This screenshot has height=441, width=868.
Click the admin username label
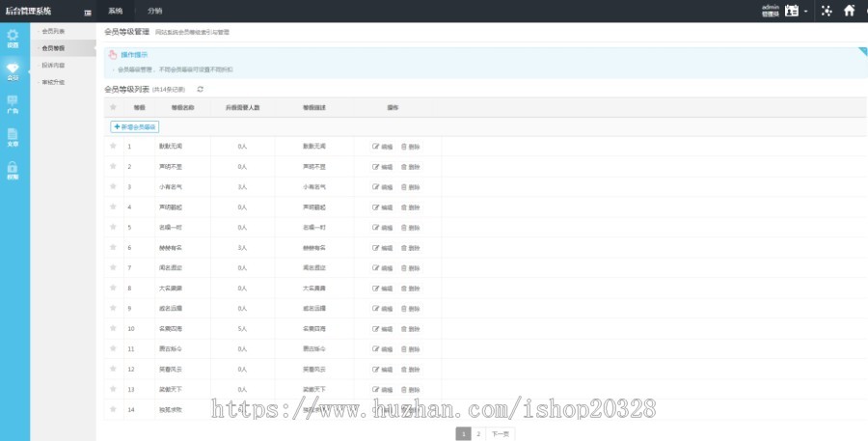click(x=770, y=7)
